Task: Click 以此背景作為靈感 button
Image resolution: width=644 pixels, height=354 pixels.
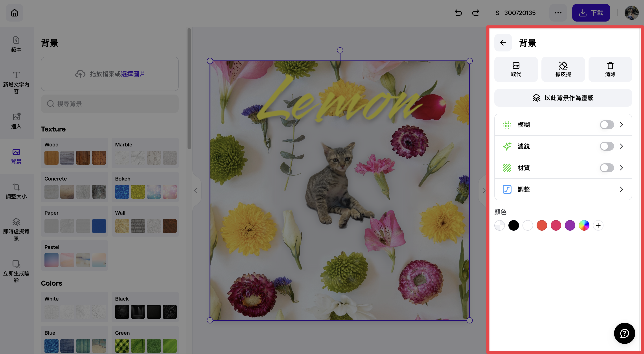Action: [563, 98]
